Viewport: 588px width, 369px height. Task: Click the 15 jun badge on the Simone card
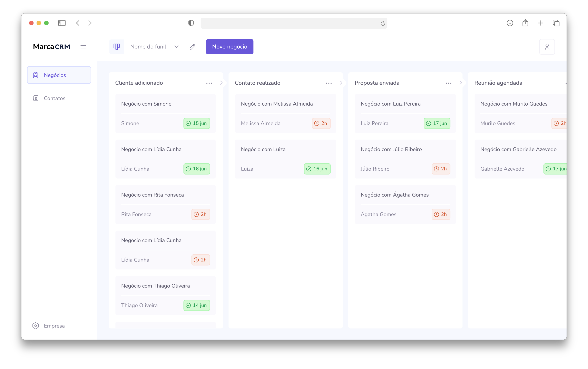click(x=197, y=123)
